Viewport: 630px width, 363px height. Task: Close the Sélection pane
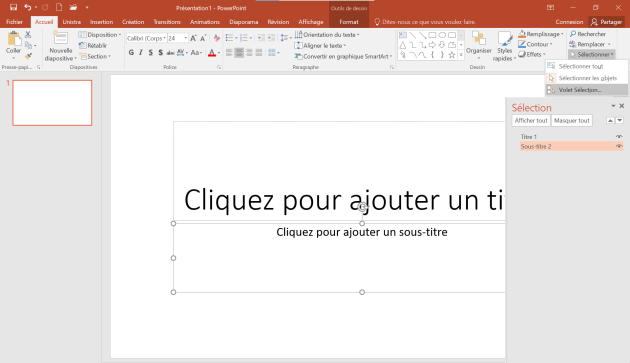[x=622, y=106]
